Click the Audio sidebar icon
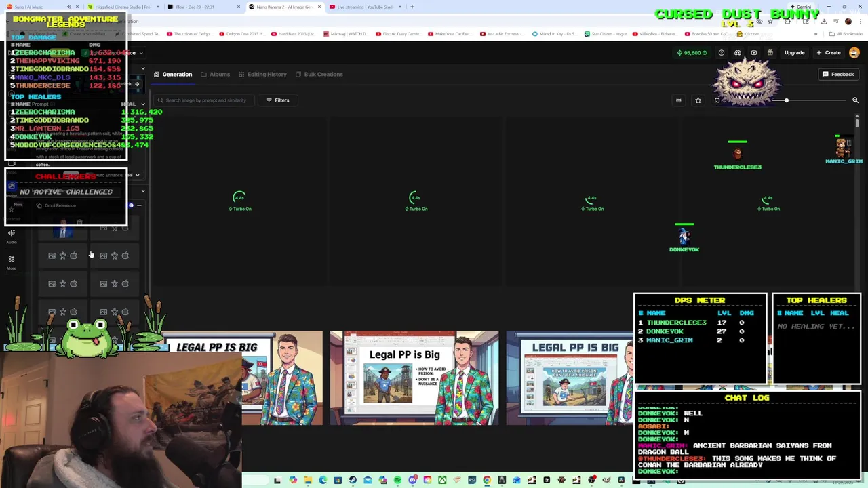 point(12,236)
